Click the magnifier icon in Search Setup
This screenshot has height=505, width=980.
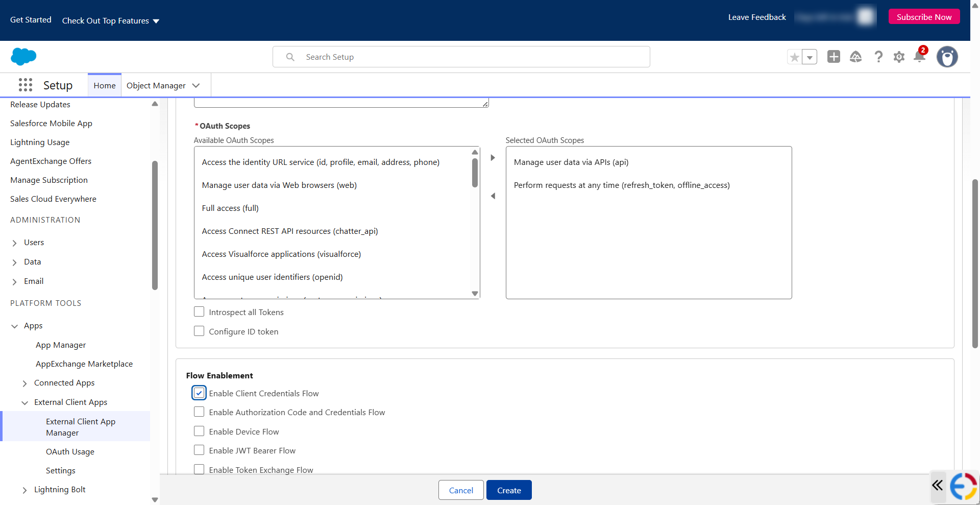[290, 57]
